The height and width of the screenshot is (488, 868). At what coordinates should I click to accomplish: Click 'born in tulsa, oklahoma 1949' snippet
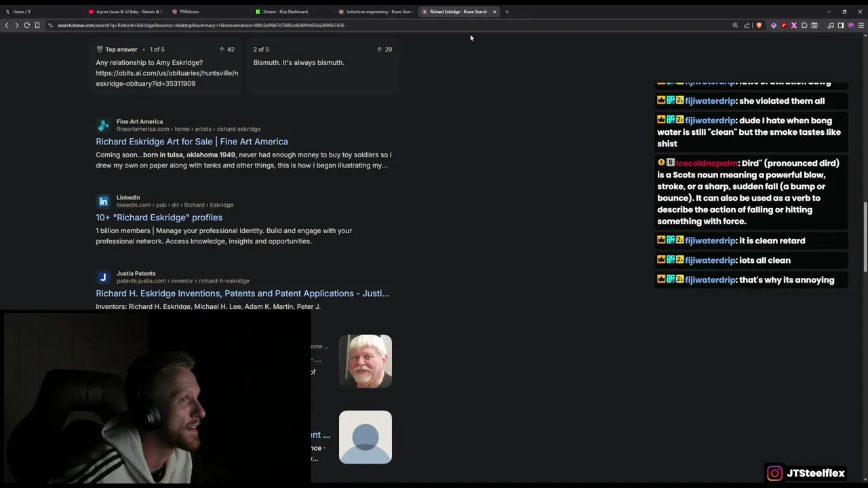[x=189, y=155]
